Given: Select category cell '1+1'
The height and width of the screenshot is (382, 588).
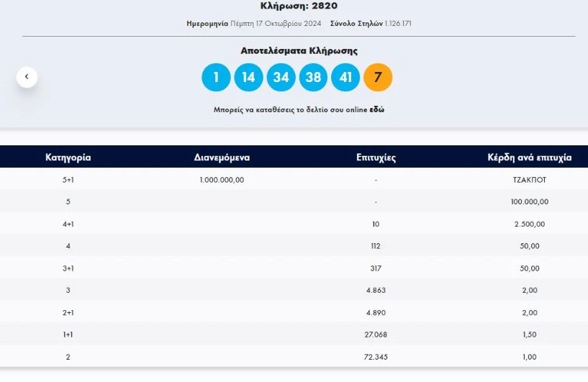Looking at the screenshot, I should click(68, 335).
